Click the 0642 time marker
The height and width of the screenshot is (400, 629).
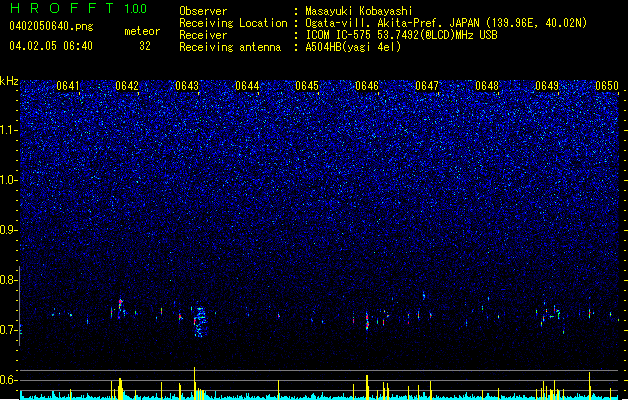tap(127, 86)
